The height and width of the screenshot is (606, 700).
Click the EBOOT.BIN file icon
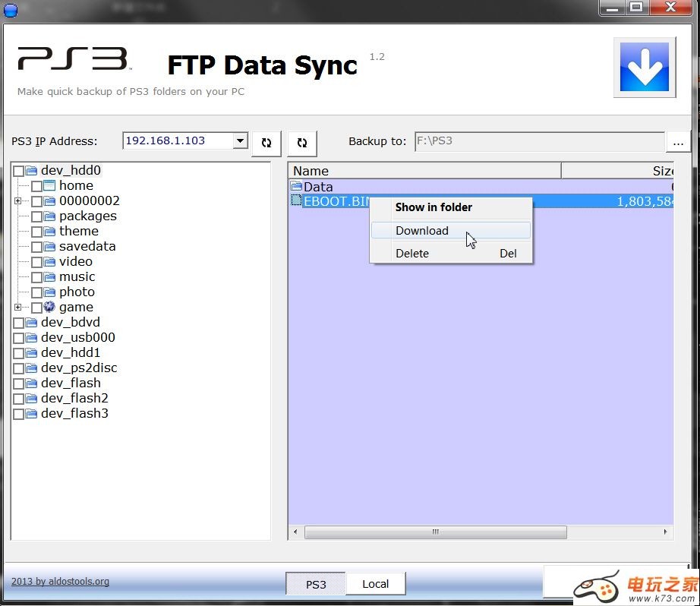coord(296,201)
